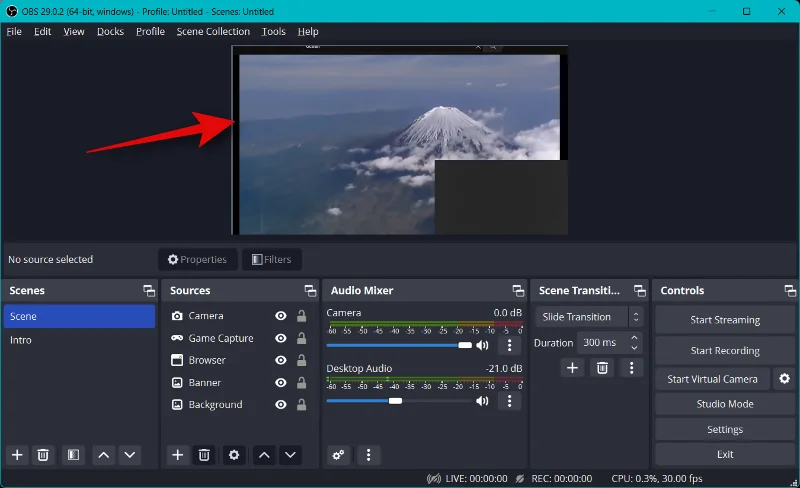Open the Profile menu

tap(150, 32)
